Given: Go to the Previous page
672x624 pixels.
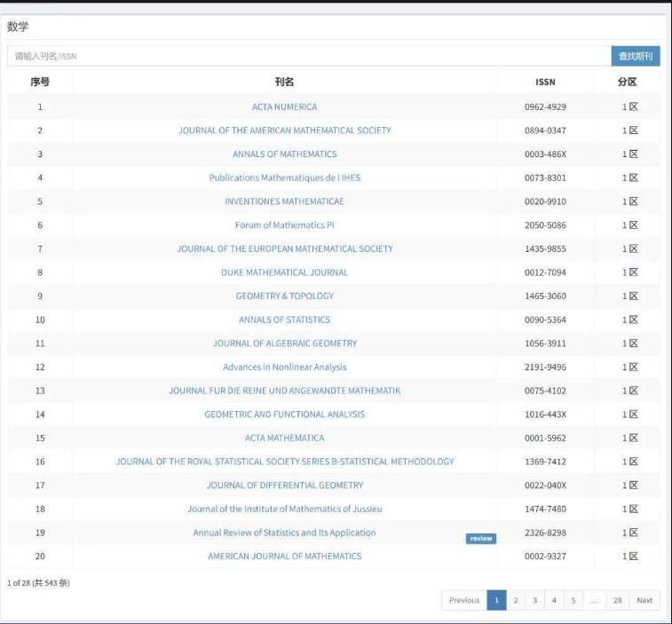Looking at the screenshot, I should 463,601.
